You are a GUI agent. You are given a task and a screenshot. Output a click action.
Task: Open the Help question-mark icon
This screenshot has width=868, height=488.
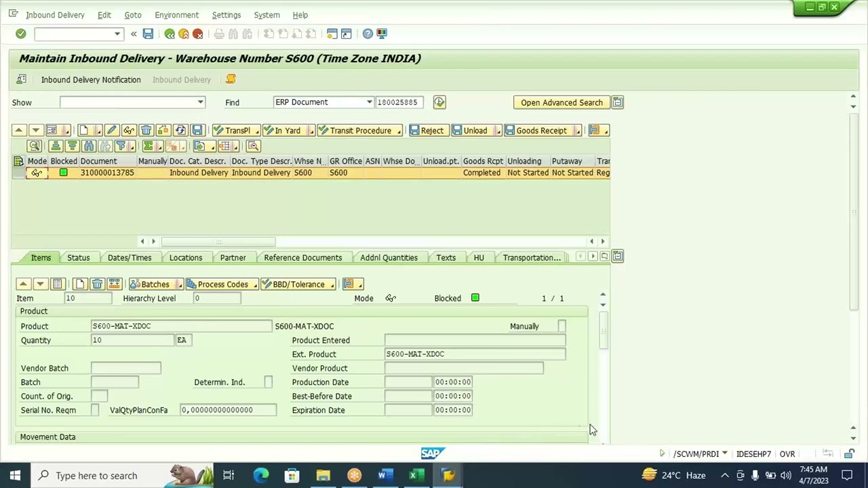368,34
